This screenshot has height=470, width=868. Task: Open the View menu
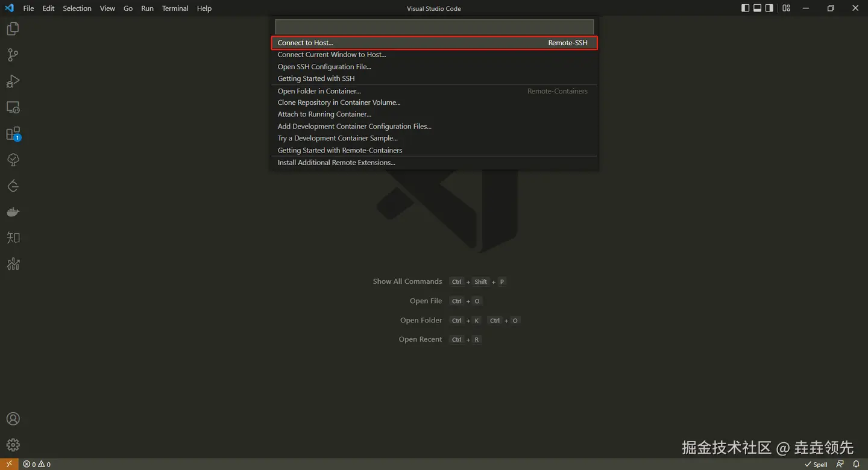tap(107, 8)
